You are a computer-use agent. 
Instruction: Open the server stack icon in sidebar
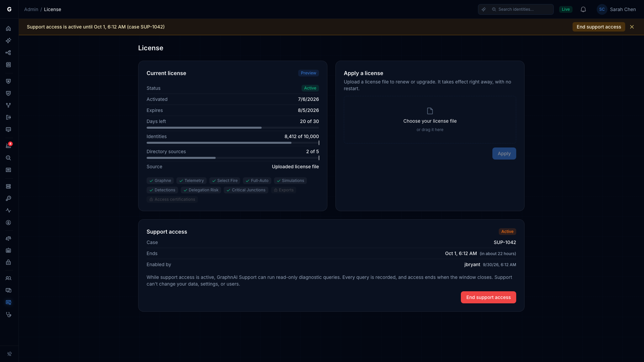pos(8,186)
